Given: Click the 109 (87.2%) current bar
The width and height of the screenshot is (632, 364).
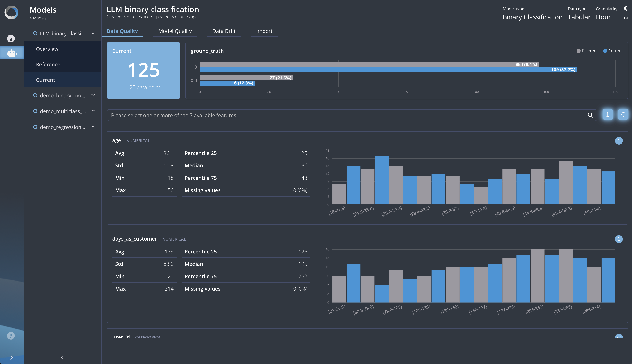Looking at the screenshot, I should tap(388, 70).
